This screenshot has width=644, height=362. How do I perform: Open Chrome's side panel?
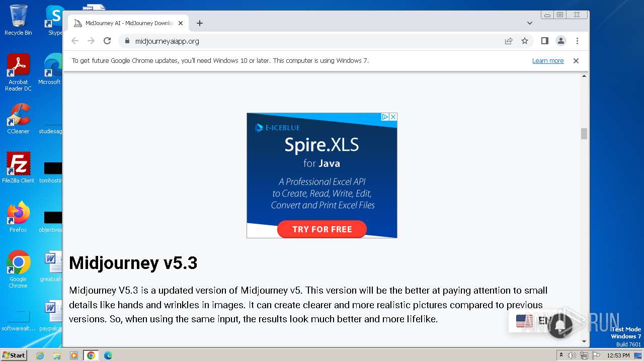point(544,41)
